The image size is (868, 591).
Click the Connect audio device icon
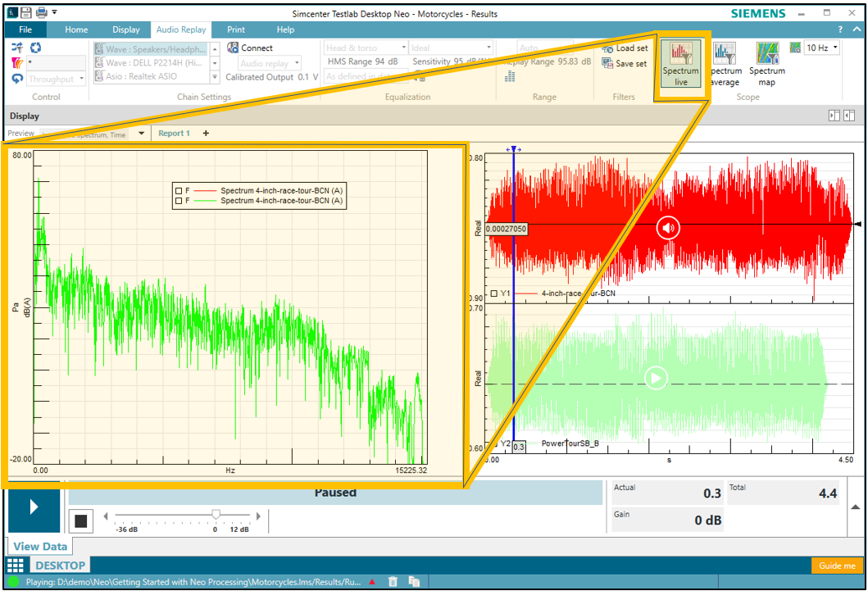coord(234,48)
